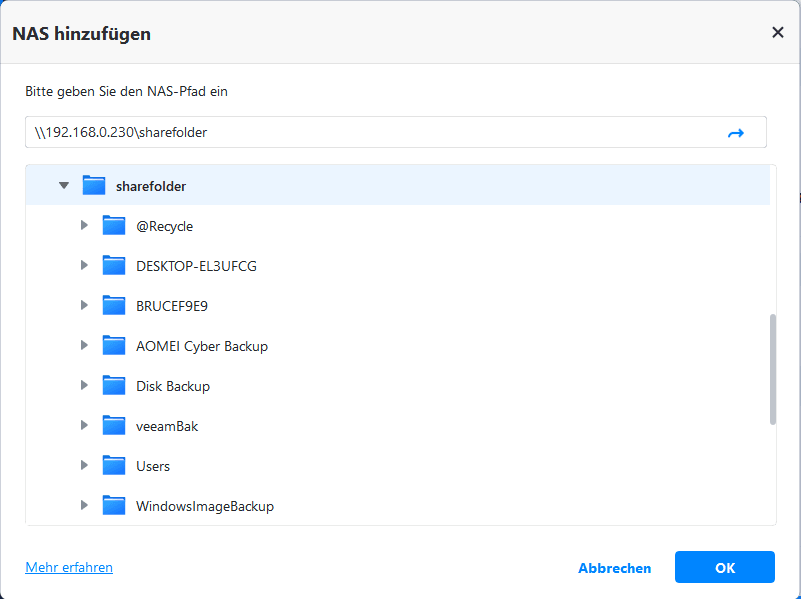Click the blue go arrow in path field
The height and width of the screenshot is (599, 801).
(x=736, y=133)
